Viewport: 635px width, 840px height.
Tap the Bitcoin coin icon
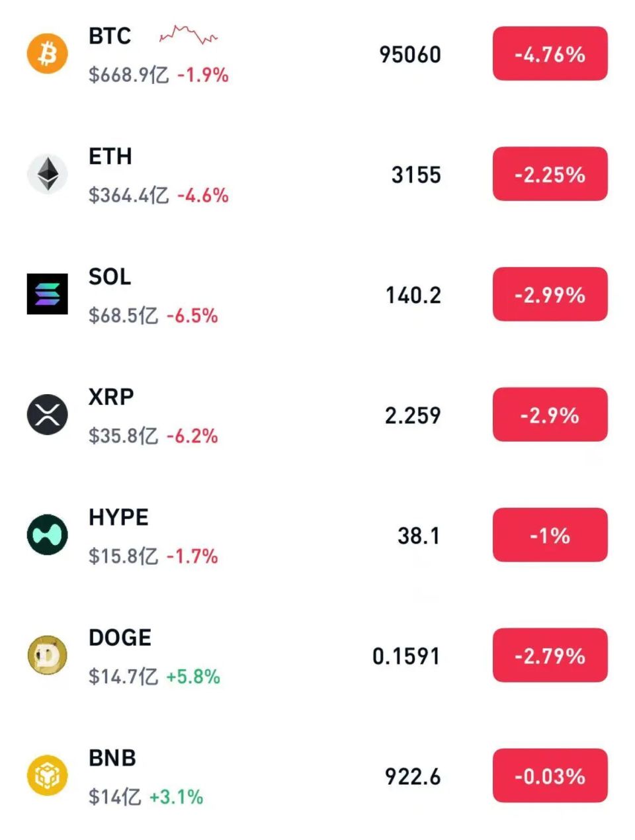[x=47, y=54]
